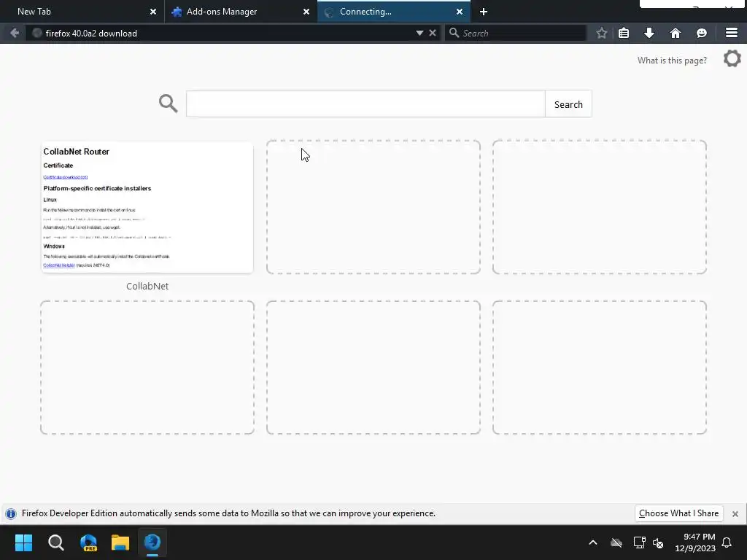Screen dimensions: 747x560
Task: Open the CollabNet Router thumbnail tile
Action: pos(147,207)
